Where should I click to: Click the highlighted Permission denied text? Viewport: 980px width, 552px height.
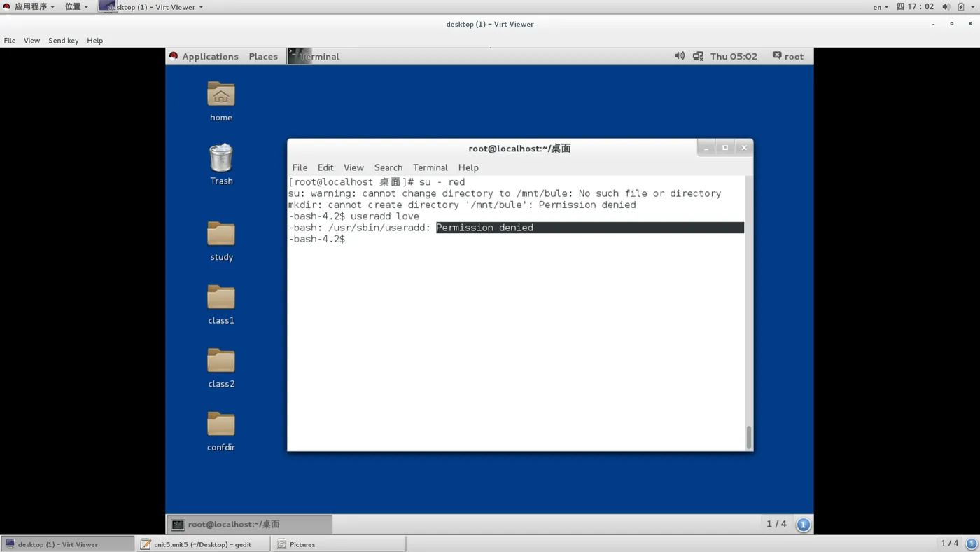click(x=484, y=228)
